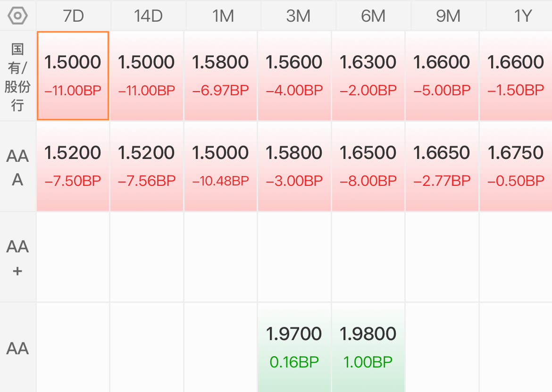Viewport: 552px width, 392px height.
Task: Open AAA 1Y 1.6750 rate cell
Action: [x=516, y=167]
